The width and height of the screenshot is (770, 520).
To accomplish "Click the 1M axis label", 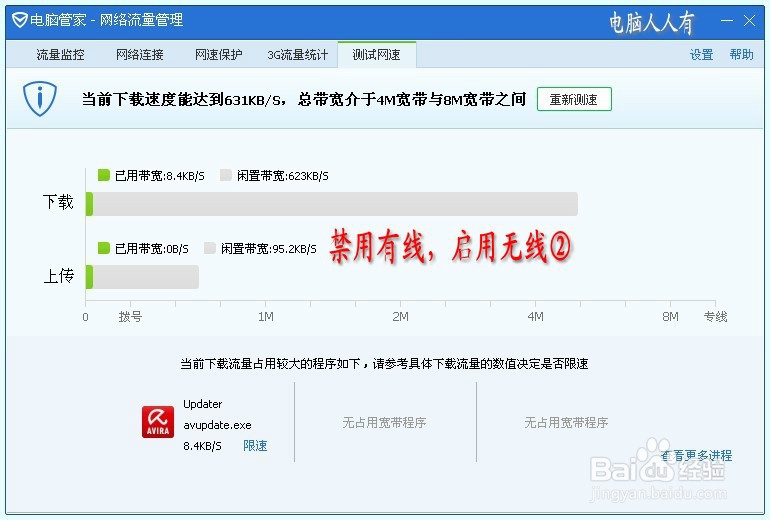I will (x=266, y=317).
